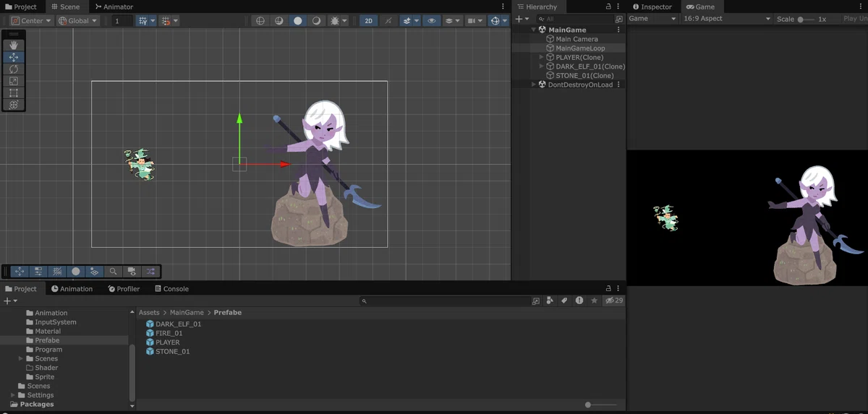Open the 16:9 Aspect dropdown
This screenshot has height=414, width=868.
coord(727,19)
